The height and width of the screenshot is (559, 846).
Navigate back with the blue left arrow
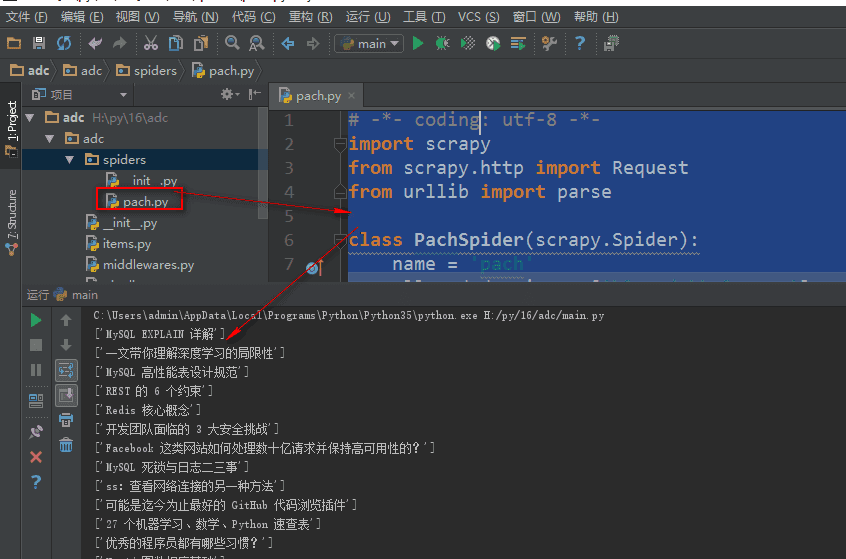(x=288, y=43)
